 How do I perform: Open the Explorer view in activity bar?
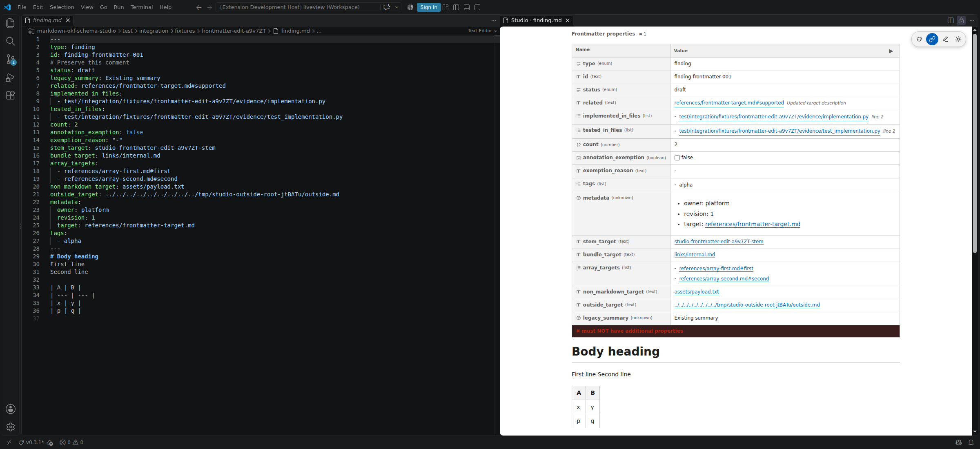click(11, 23)
